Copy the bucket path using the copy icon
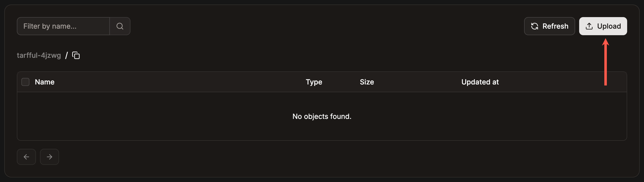 coord(76,55)
